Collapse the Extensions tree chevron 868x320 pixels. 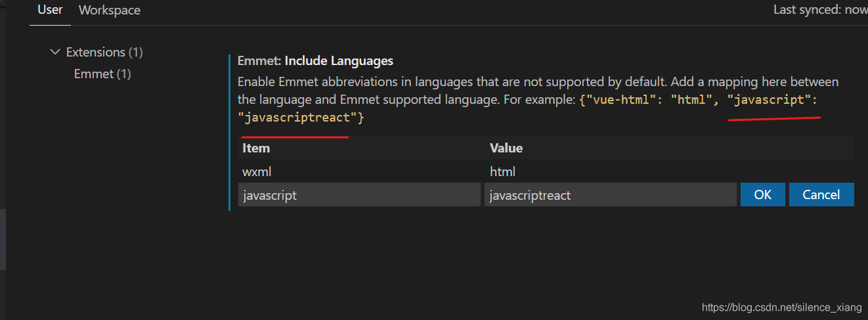coord(55,52)
